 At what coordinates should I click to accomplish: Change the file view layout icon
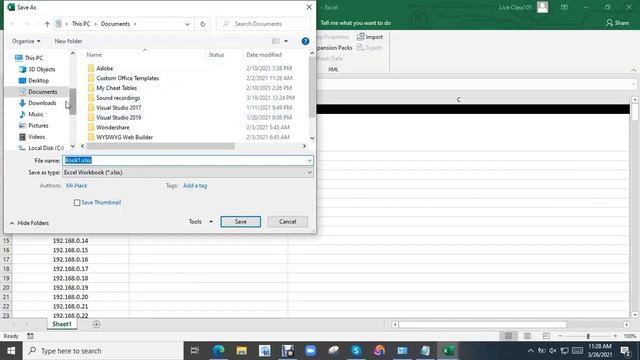pyautogui.click(x=276, y=41)
